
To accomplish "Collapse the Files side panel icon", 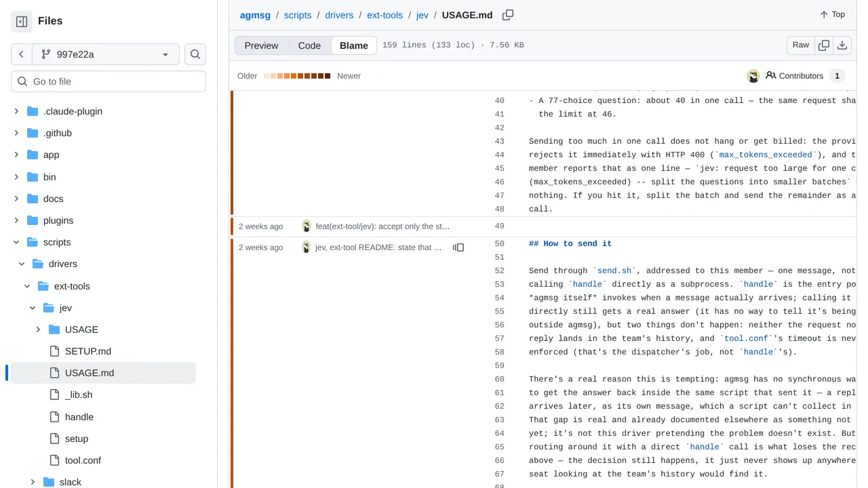I will pyautogui.click(x=22, y=22).
